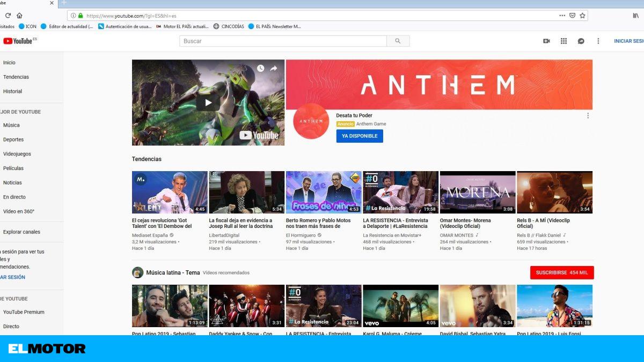
Task: Click the INICIAR SESIÓN link in header
Action: [628, 41]
